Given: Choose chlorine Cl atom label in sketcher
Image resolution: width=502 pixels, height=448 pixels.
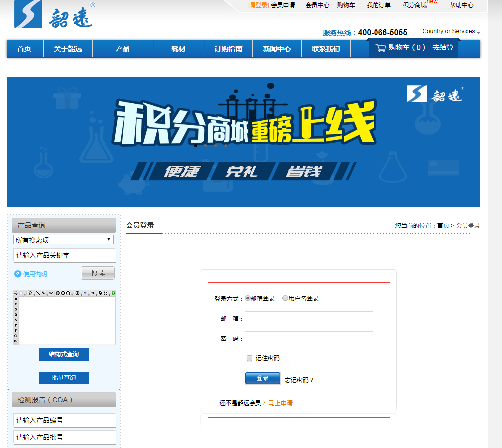Looking at the screenshot, I should coord(16,336).
